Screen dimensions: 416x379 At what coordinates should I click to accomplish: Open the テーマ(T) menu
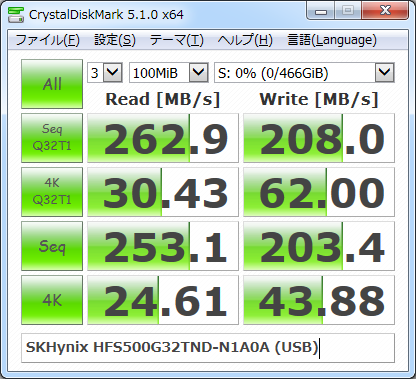click(176, 40)
